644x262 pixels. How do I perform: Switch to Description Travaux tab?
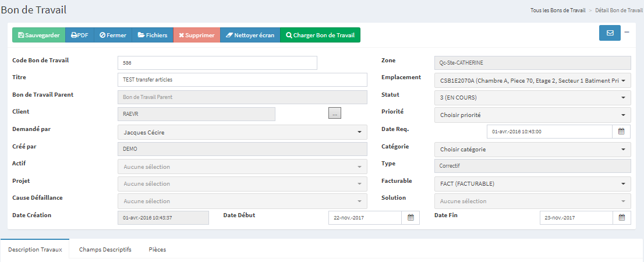35,249
